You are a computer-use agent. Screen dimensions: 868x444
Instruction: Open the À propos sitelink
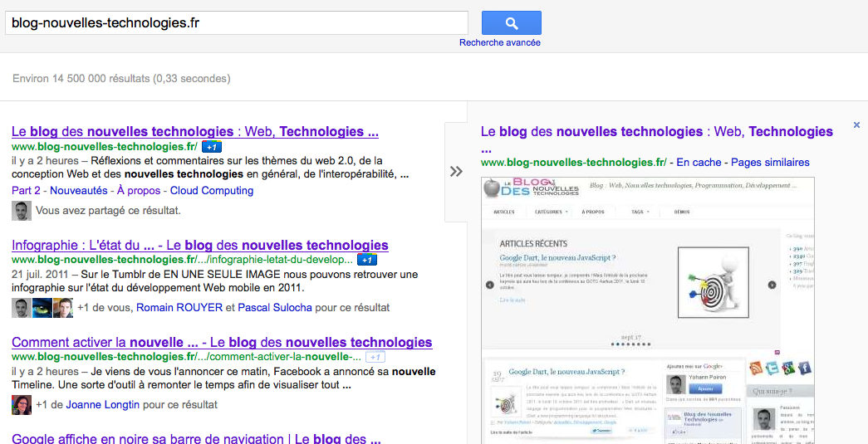point(139,190)
